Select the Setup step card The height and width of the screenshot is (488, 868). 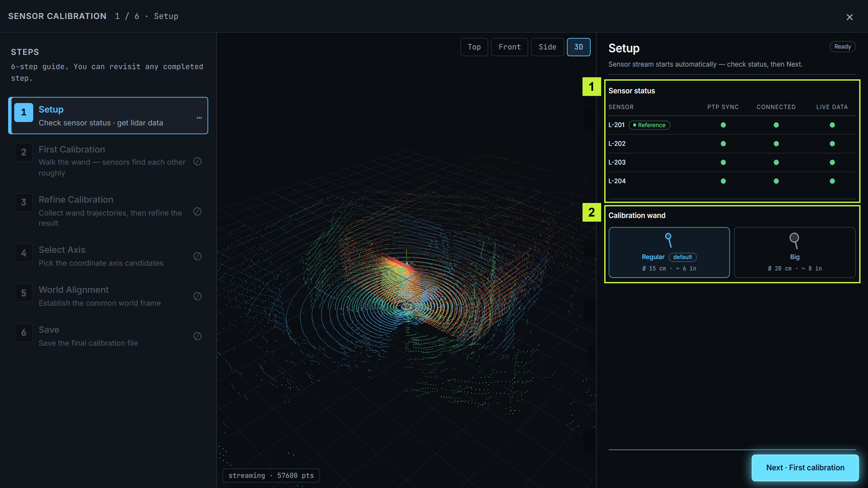pos(108,116)
